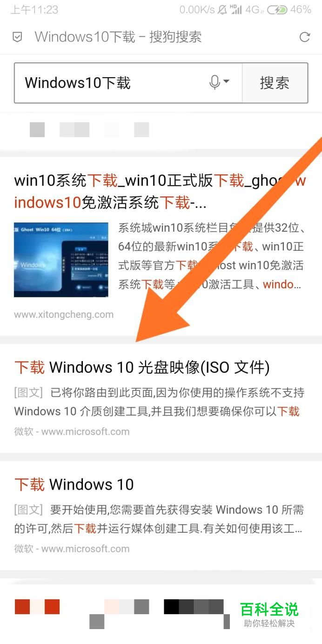Click the 搜索 search button

tap(275, 83)
